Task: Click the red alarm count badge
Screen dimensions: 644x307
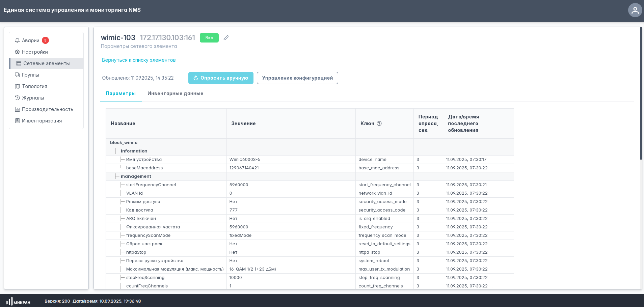Action: tap(45, 40)
